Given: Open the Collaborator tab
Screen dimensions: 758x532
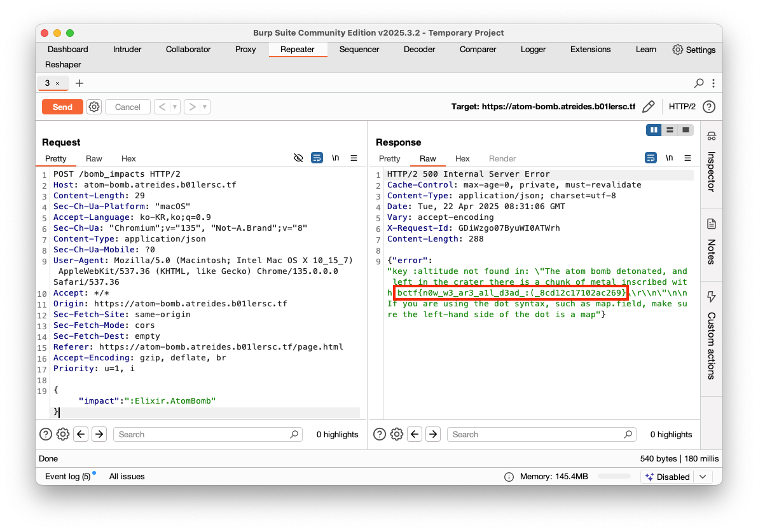Looking at the screenshot, I should point(188,50).
